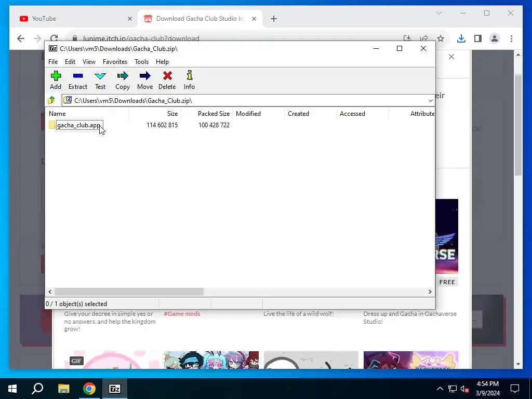Viewport: 532px width, 399px height.
Task: Select the gacha_club.app folder
Action: pyautogui.click(x=79, y=125)
